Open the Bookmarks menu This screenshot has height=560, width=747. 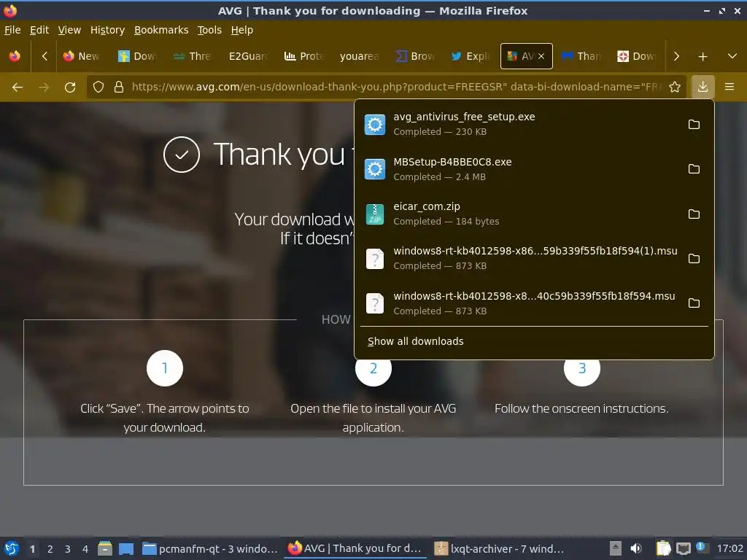point(161,30)
